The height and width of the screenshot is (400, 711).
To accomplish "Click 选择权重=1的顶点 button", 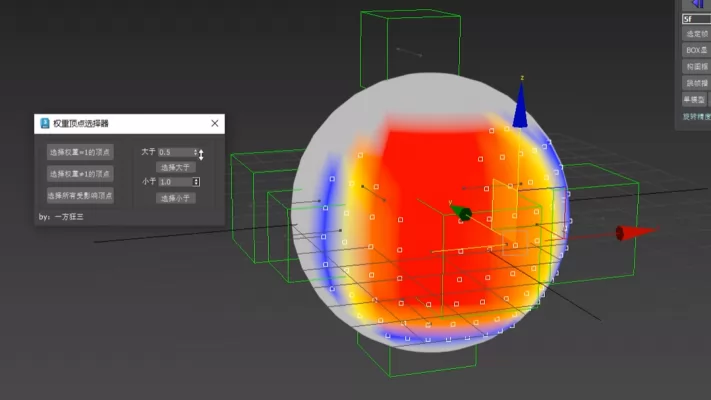I will (80, 152).
